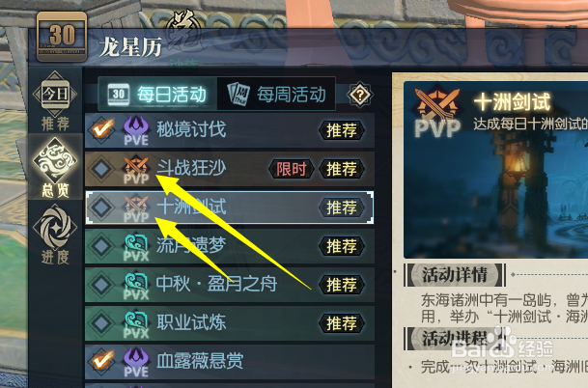
Task: Toggle the checked diamond for 血露薇悬赏
Action: click(101, 361)
